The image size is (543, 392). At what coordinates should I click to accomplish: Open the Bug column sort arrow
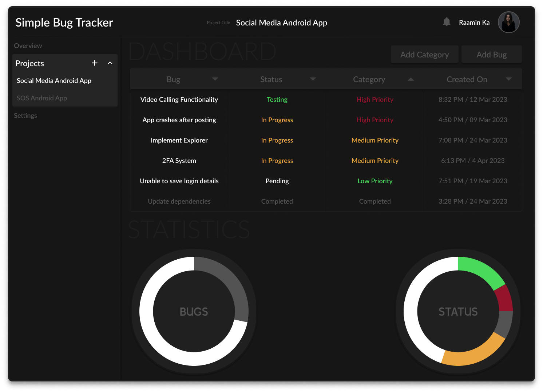(x=215, y=79)
